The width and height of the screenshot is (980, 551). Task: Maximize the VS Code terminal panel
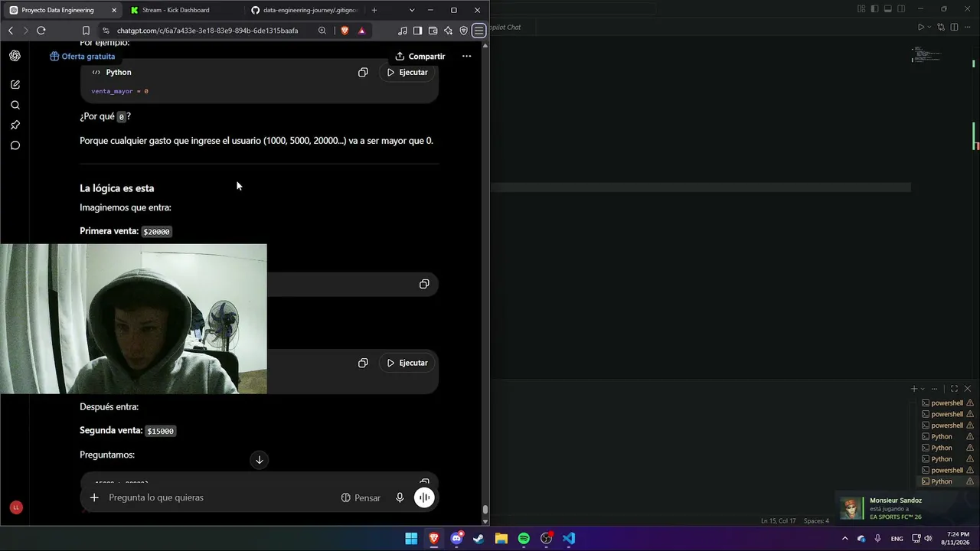(954, 389)
